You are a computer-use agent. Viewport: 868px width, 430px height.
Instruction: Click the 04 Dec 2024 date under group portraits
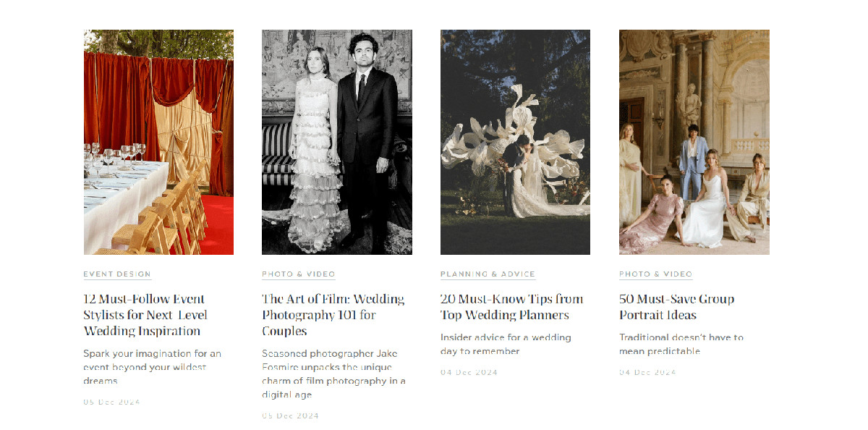647,372
